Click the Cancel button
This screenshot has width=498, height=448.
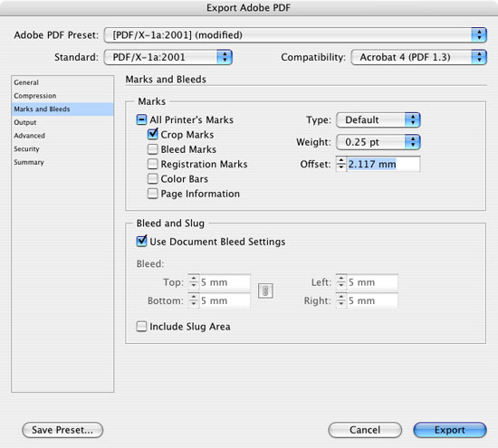365,430
